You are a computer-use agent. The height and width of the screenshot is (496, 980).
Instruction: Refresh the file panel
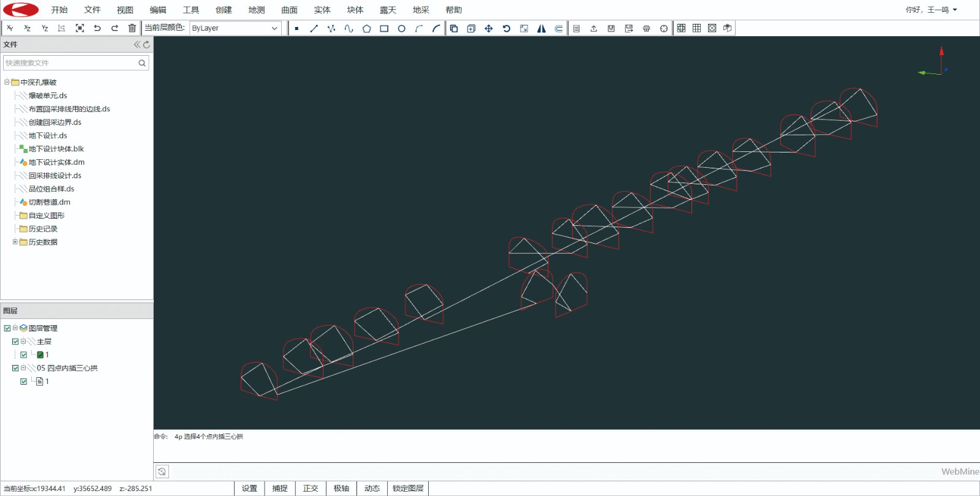pyautogui.click(x=146, y=45)
